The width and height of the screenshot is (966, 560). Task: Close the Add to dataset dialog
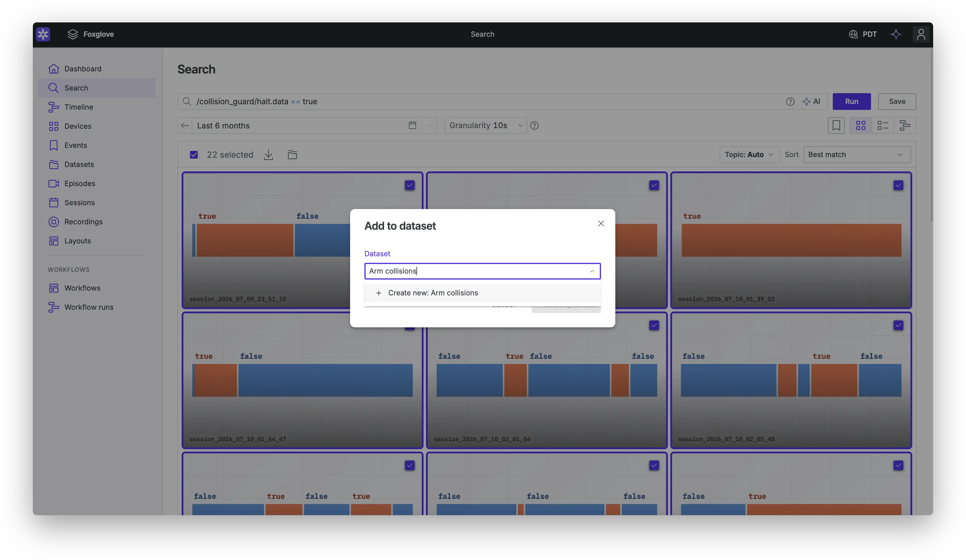tap(601, 223)
